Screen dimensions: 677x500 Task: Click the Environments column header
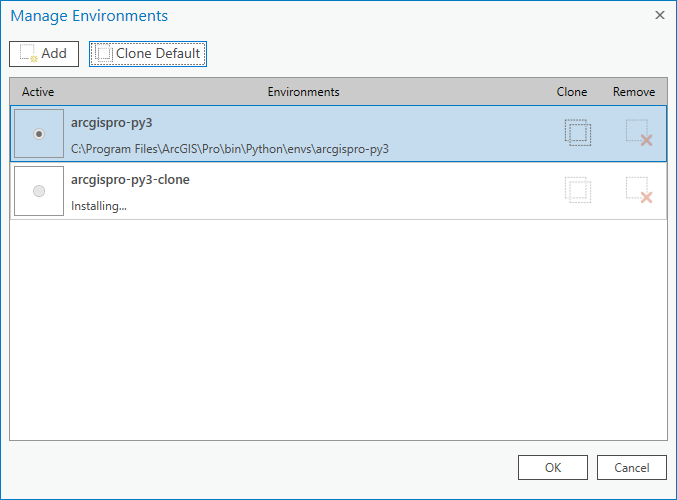[x=303, y=92]
